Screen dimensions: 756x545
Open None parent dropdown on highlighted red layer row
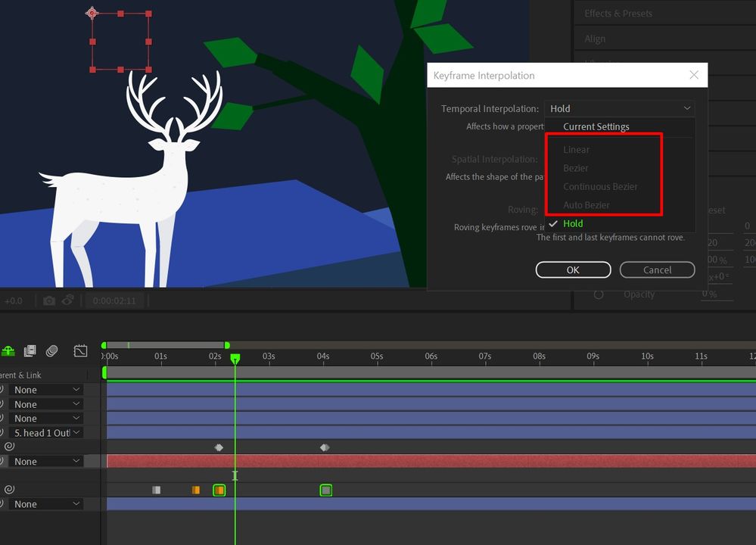(x=46, y=461)
